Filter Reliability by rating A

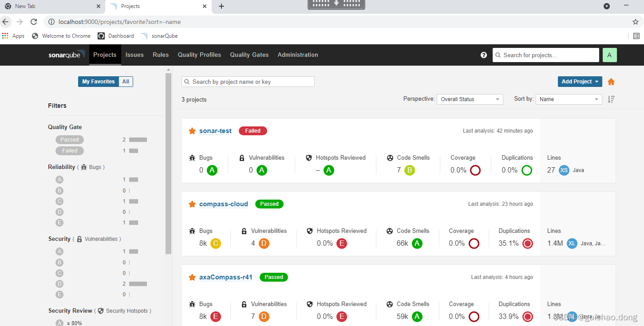[59, 180]
